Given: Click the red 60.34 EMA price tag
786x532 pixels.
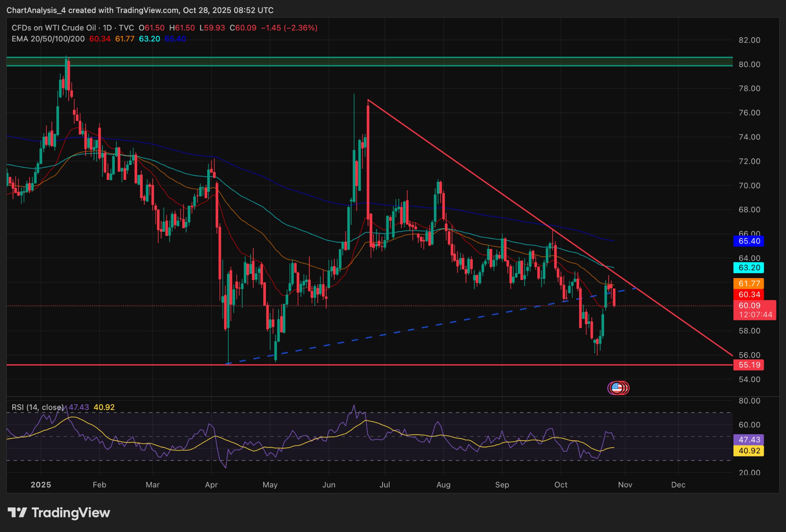Looking at the screenshot, I should 748,295.
